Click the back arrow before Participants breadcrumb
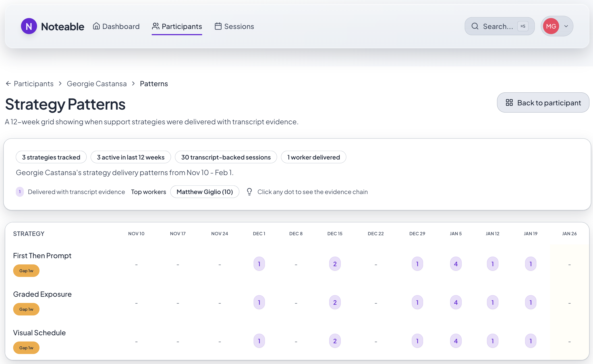 tap(8, 84)
